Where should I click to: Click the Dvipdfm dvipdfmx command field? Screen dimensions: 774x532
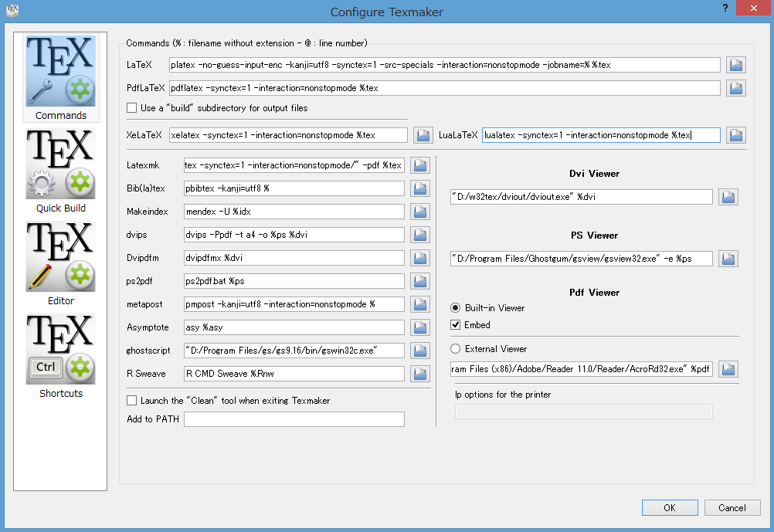click(x=294, y=258)
